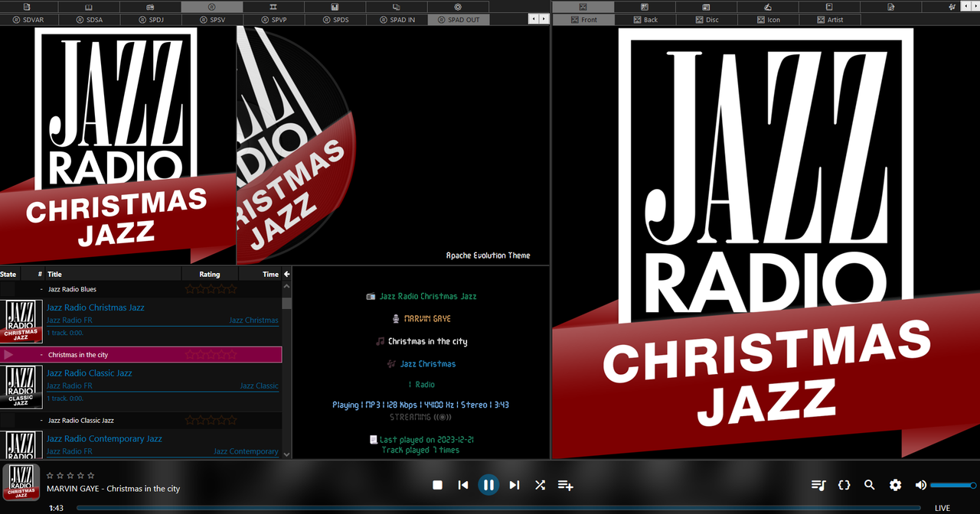The width and height of the screenshot is (980, 514).
Task: Switch to the SPDJ tab
Action: pos(152,19)
